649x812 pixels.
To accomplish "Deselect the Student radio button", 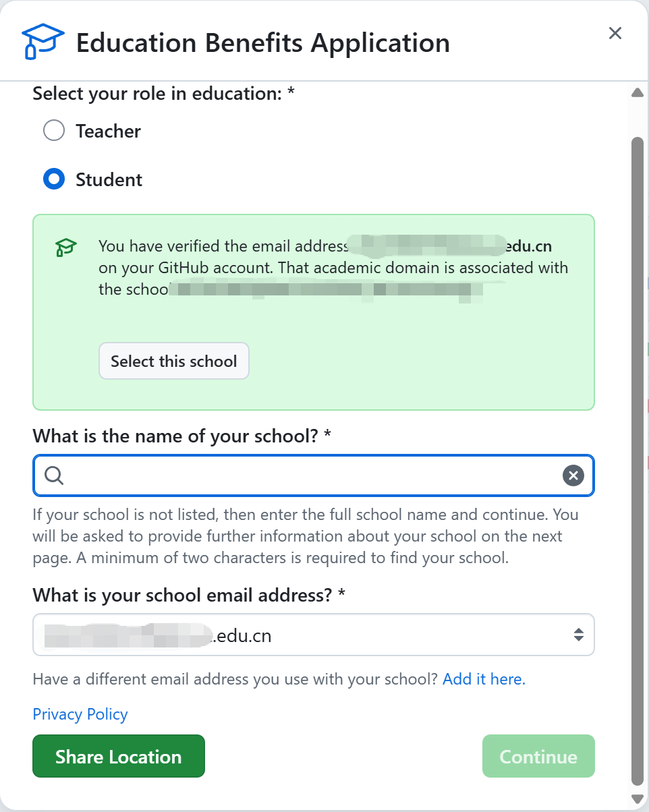I will pyautogui.click(x=53, y=179).
